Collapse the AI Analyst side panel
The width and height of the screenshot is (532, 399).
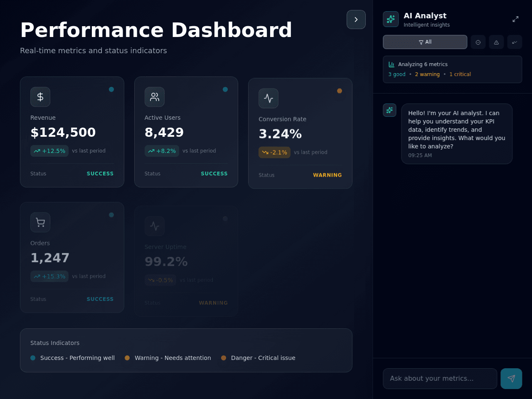(356, 20)
